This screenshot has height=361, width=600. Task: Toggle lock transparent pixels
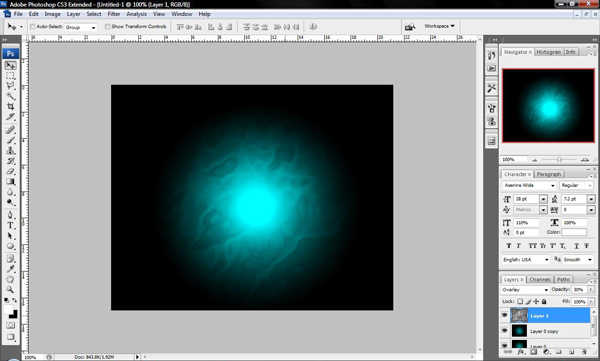520,302
